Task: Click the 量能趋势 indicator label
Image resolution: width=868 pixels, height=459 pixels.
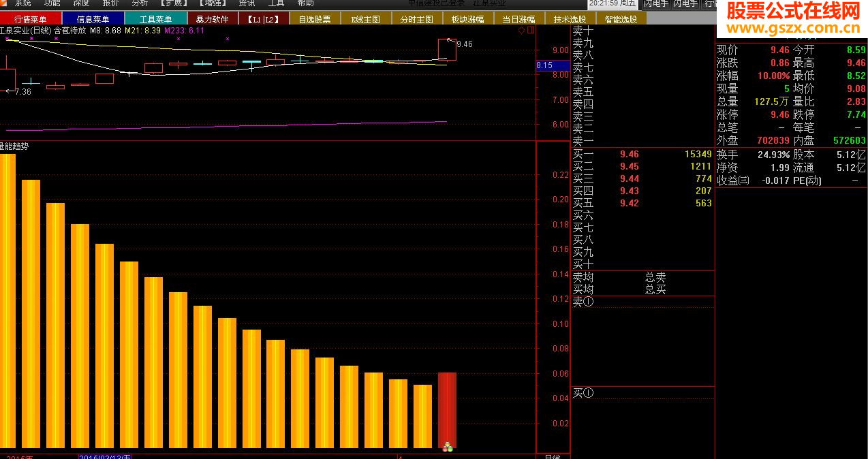Action: click(x=14, y=146)
